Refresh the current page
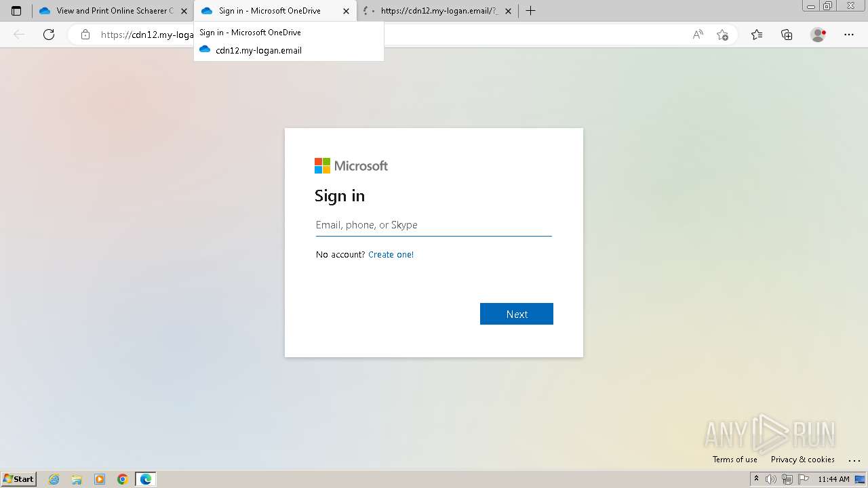The width and height of the screenshot is (868, 488). click(49, 35)
